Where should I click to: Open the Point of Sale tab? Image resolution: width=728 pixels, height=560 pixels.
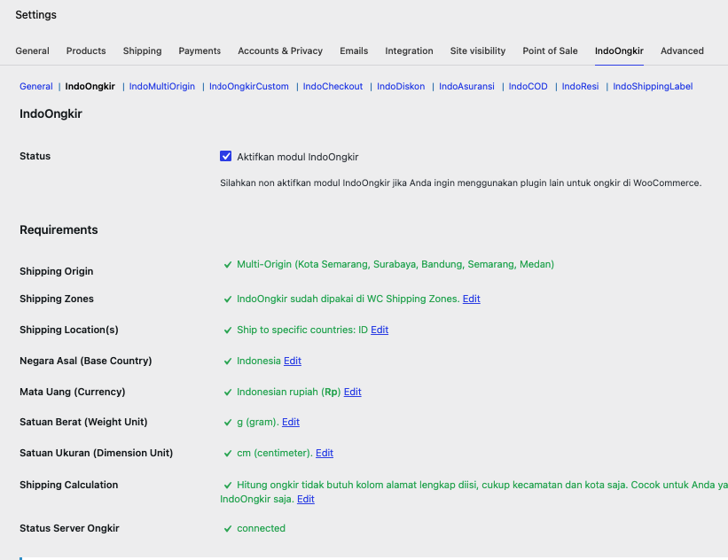click(550, 51)
